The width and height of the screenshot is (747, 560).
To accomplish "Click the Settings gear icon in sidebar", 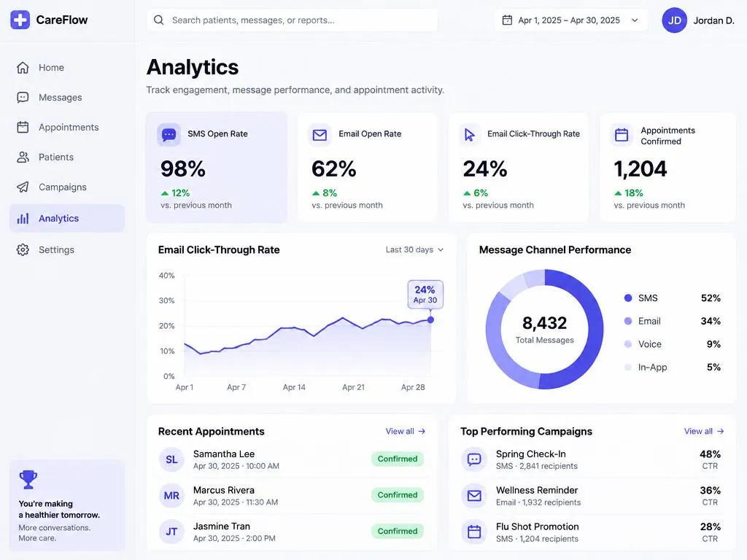I will pyautogui.click(x=23, y=249).
